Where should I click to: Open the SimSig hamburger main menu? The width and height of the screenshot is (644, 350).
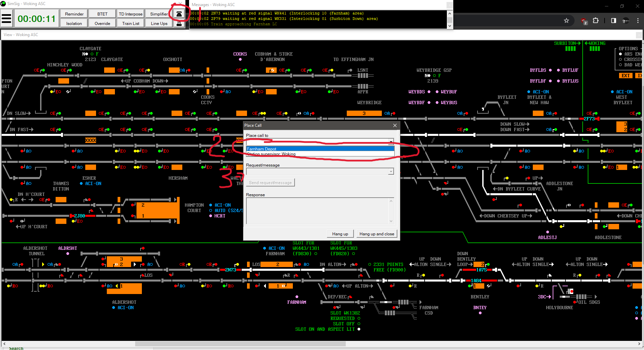[x=7, y=19]
